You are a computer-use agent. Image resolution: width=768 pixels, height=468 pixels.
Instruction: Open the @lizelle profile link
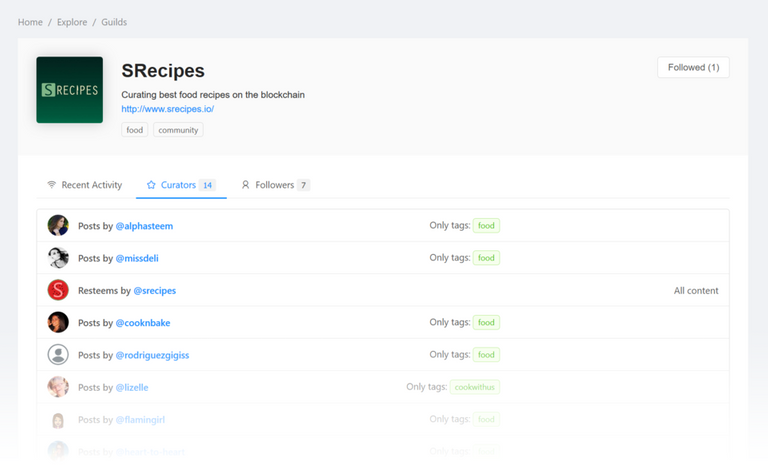[131, 388]
